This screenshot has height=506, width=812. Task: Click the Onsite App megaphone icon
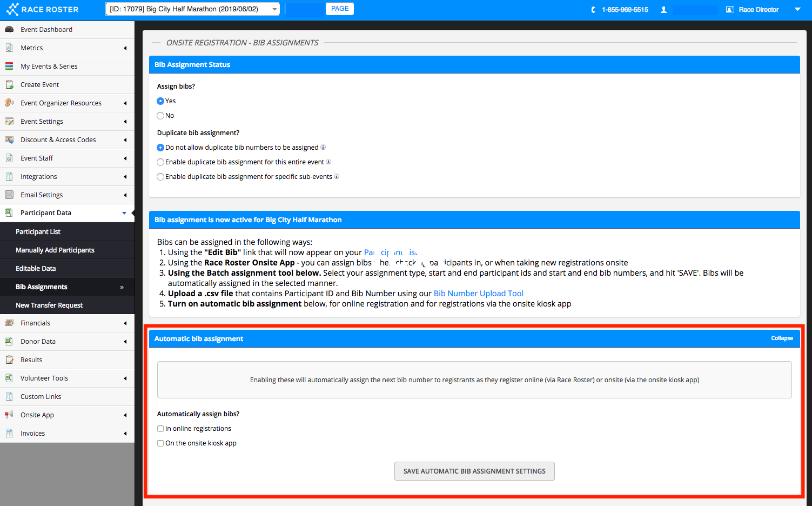point(9,415)
